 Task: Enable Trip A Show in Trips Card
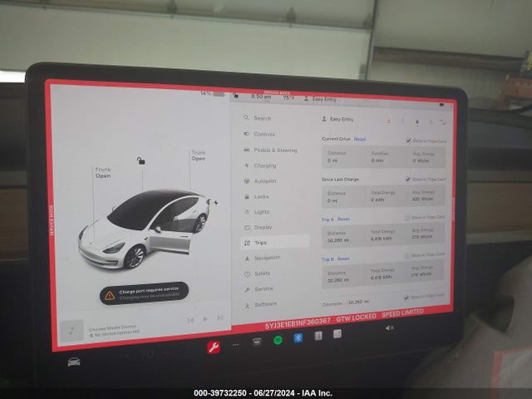[x=407, y=218]
